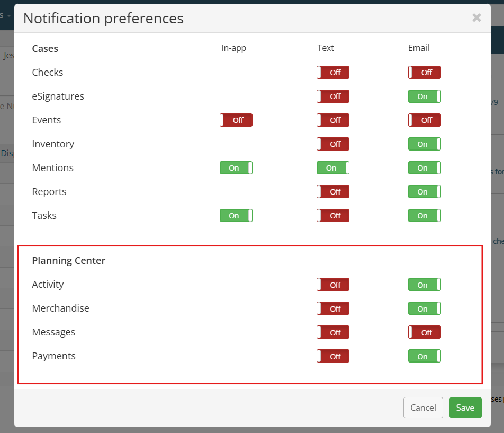Screen dimensions: 504x433
Task: Click the Mentions row label
Action: [53, 167]
